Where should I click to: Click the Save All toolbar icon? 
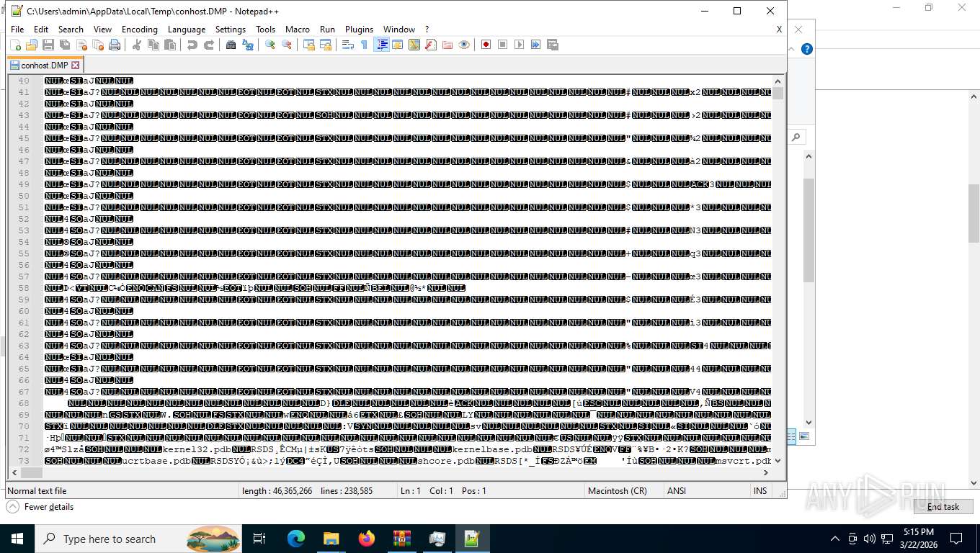pos(65,45)
